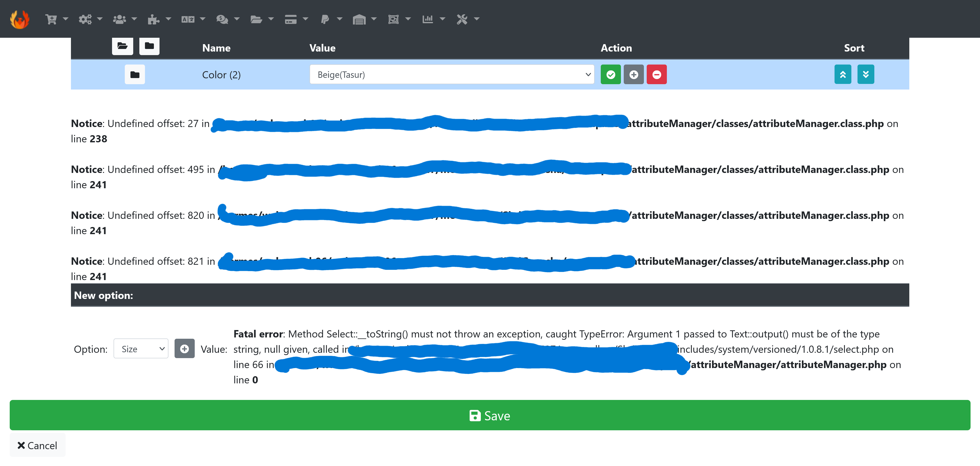980x466 pixels.
Task: Open the credit card menu icon
Action: [x=291, y=19]
